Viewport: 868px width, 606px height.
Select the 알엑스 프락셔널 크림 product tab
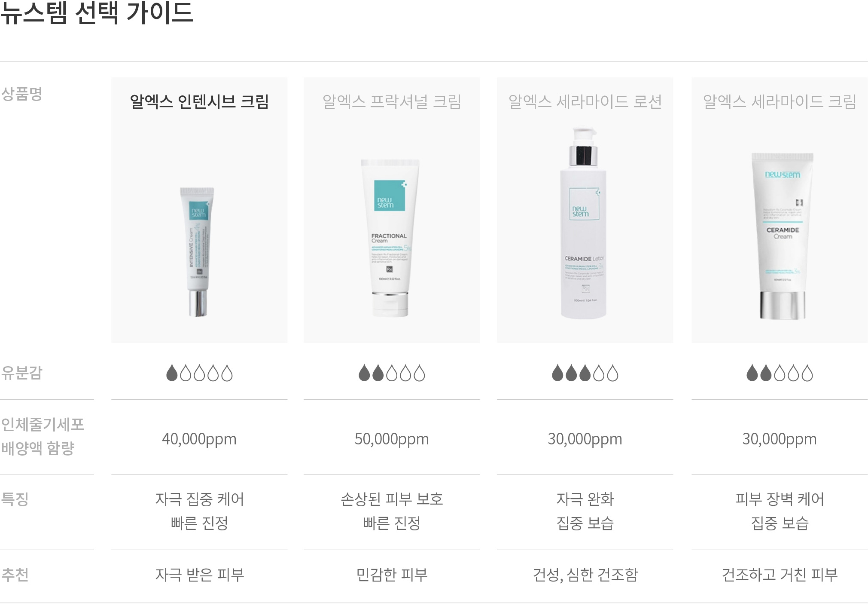coord(392,101)
